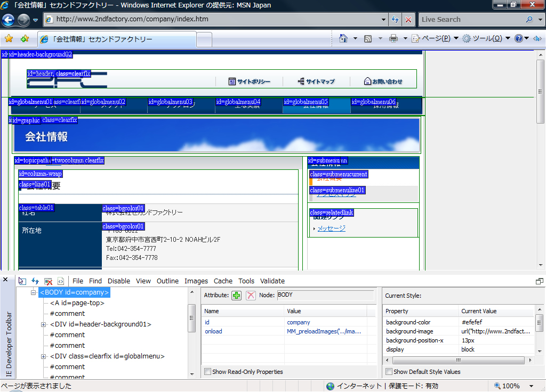Image resolution: width=546 pixels, height=392 pixels.
Task: Open the Tools (ツール) menu dropdown
Action: tap(486, 38)
